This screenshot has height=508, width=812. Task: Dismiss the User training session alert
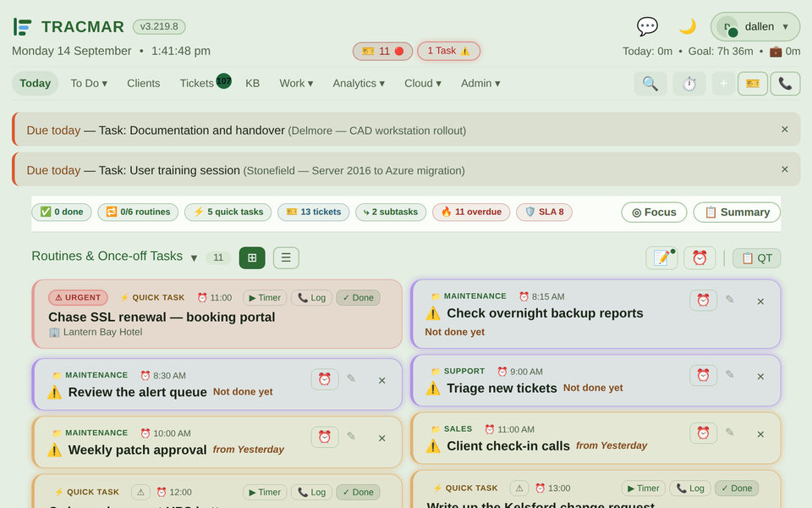click(x=785, y=169)
